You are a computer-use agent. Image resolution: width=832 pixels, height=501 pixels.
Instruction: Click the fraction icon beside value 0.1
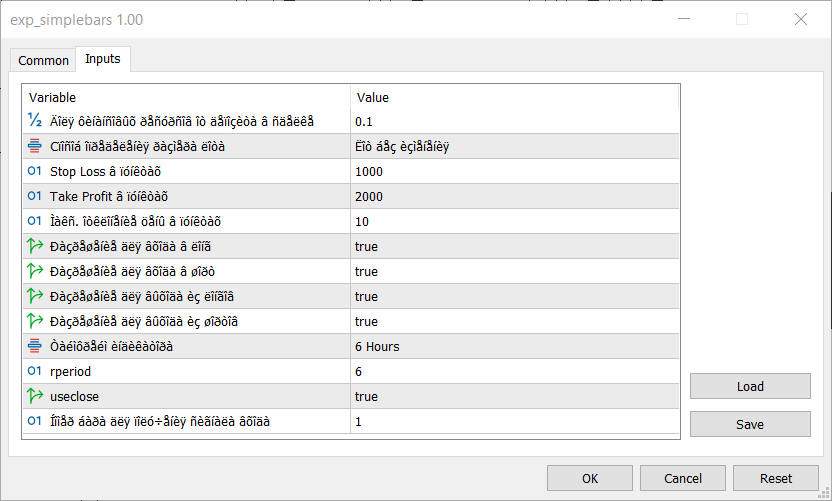(35, 120)
